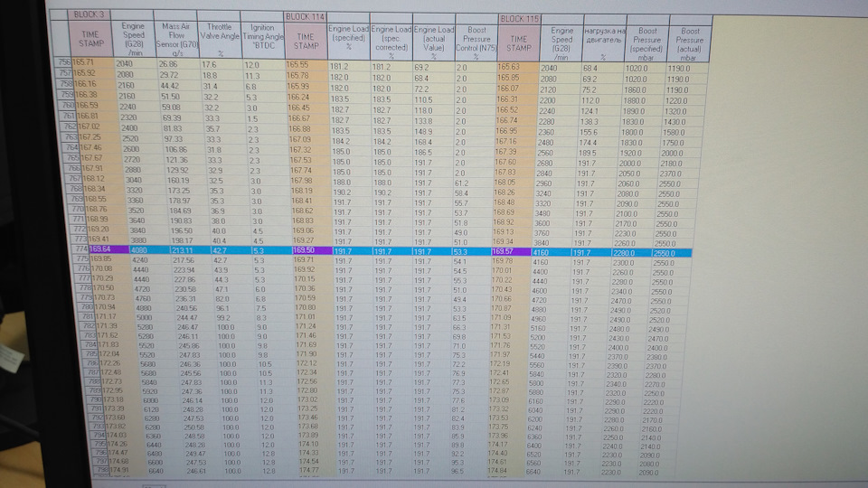Click the Boost Pressure (actual) mbar header

pos(690,44)
